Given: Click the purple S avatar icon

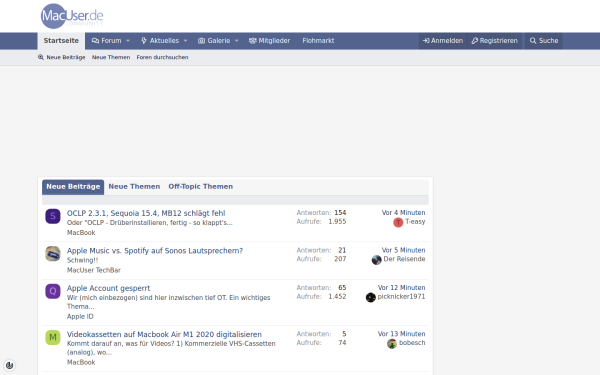Looking at the screenshot, I should 53,216.
